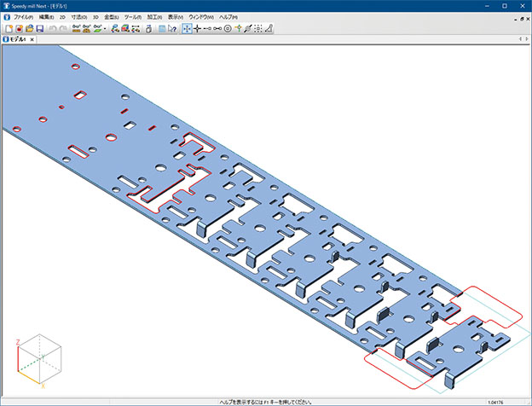The image size is (532, 406).
Task: Click the crosshair point snap icon
Action: point(198,28)
